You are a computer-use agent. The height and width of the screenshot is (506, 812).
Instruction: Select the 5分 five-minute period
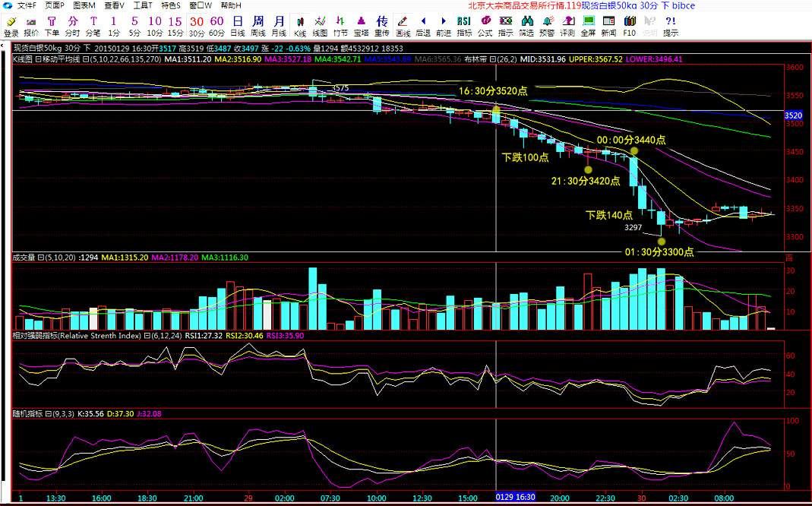tap(134, 27)
